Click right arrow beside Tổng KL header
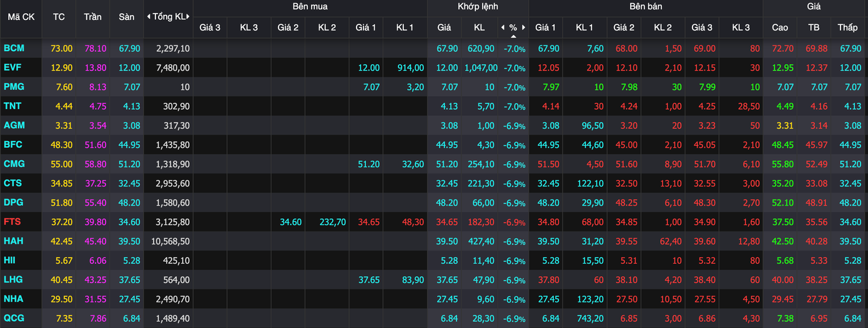 [x=188, y=17]
